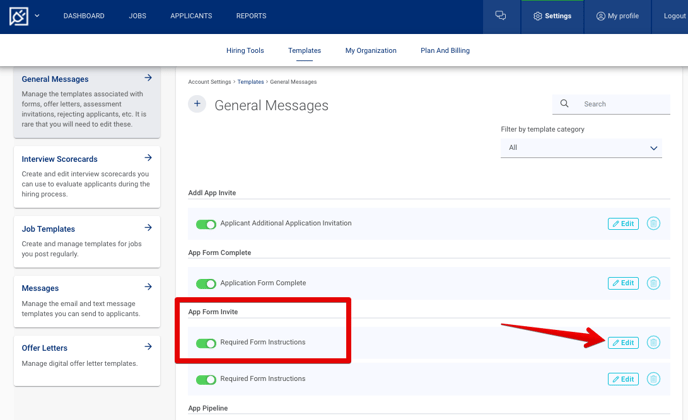
Task: Click the App Form Complete section heading
Action: 219,252
